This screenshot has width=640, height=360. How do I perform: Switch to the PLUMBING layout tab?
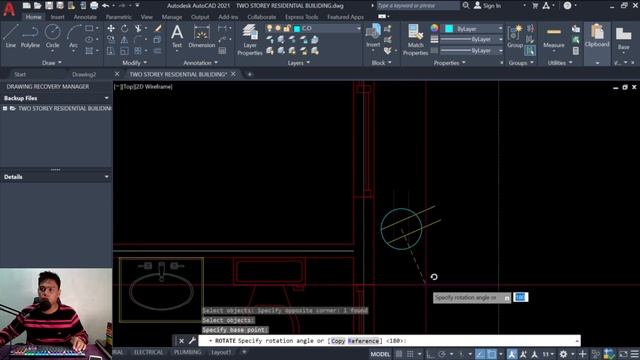tap(187, 352)
